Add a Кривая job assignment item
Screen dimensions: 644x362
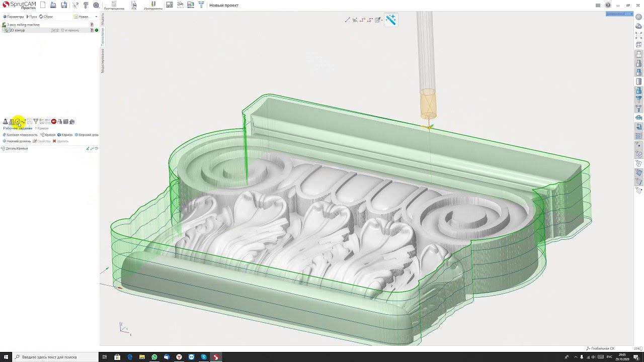(x=48, y=135)
